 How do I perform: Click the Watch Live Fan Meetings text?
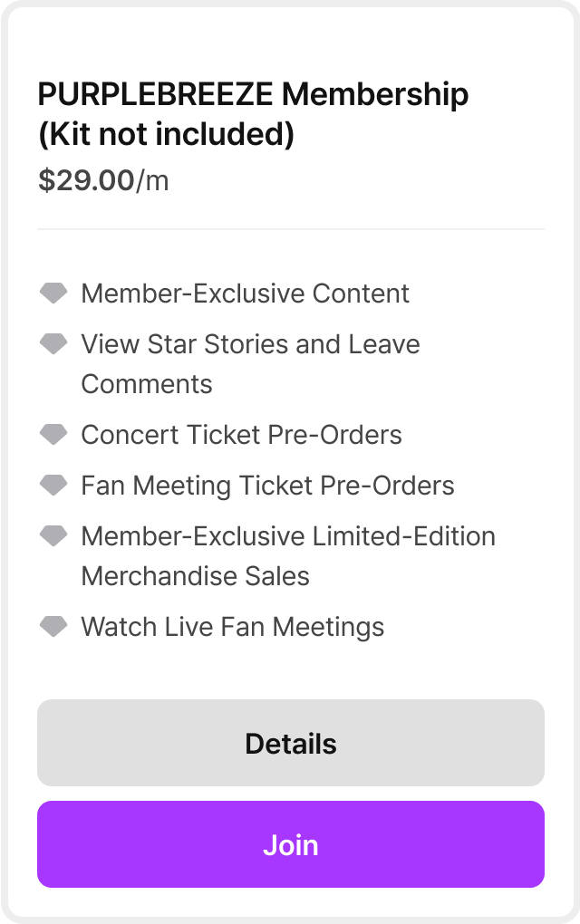click(x=232, y=628)
